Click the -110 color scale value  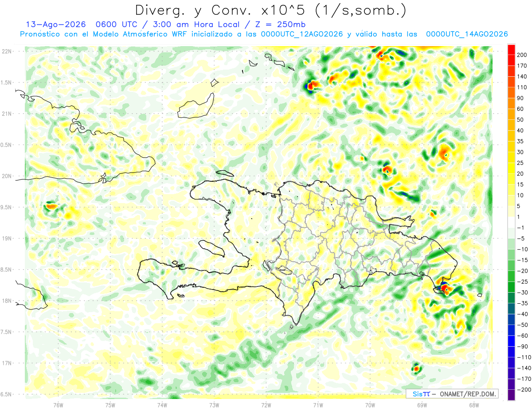[524, 357]
